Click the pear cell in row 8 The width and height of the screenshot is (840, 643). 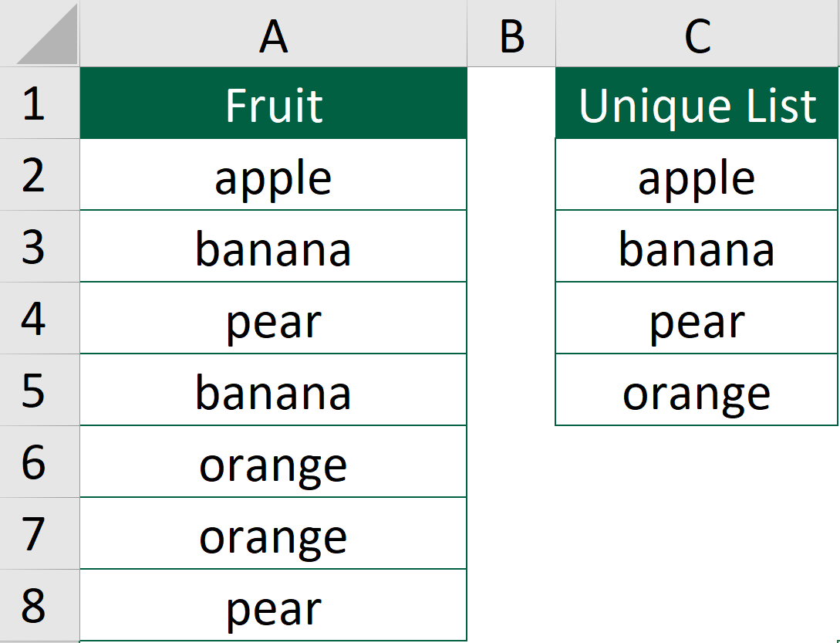273,606
